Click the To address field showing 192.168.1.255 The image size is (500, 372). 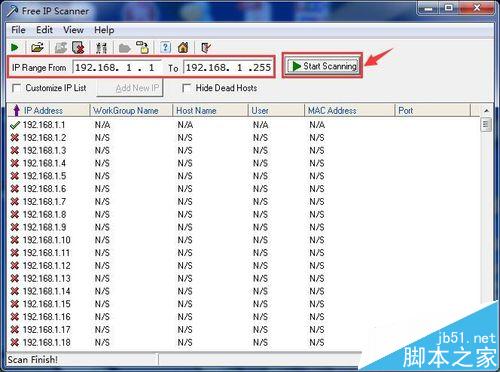[228, 68]
